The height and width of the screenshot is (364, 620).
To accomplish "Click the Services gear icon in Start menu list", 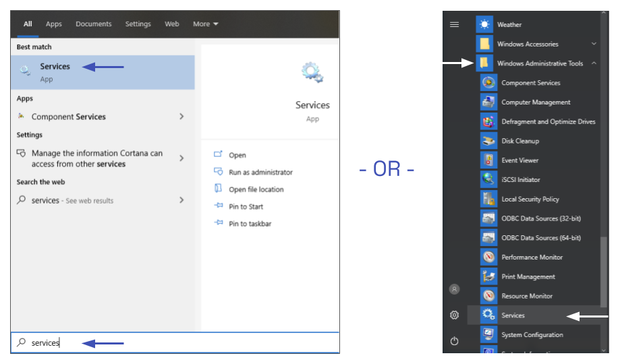I will [488, 315].
